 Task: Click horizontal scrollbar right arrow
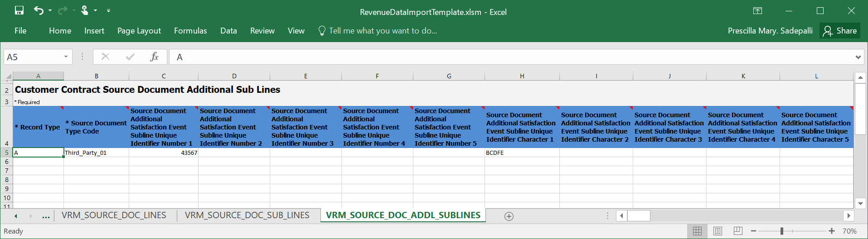[849, 216]
